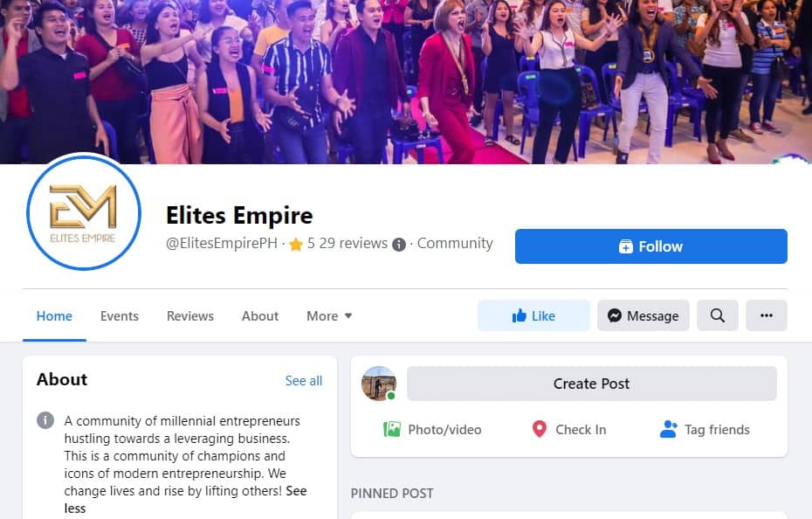The width and height of the screenshot is (812, 519).
Task: Send a message via Message button
Action: pyautogui.click(x=643, y=315)
